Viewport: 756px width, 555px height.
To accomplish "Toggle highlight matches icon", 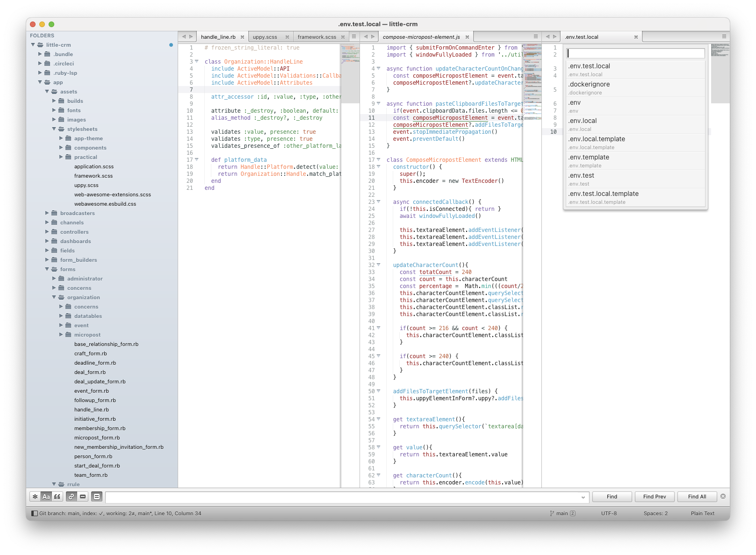I will 97,497.
